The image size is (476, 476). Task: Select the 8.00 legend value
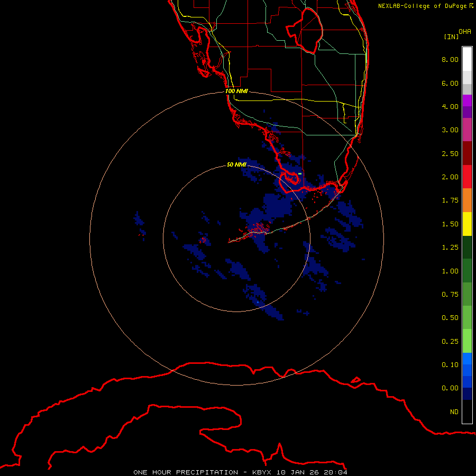click(450, 59)
